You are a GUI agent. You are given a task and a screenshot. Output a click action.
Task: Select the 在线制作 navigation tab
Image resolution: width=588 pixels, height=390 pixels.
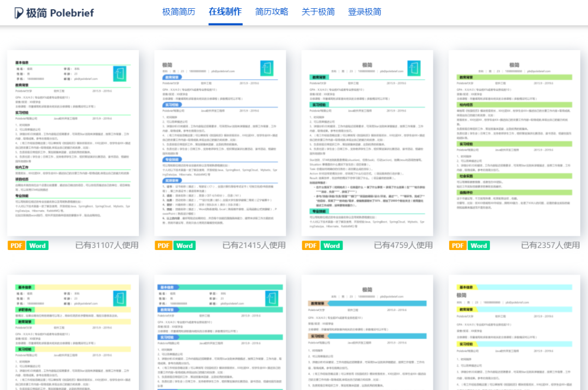pyautogui.click(x=225, y=12)
